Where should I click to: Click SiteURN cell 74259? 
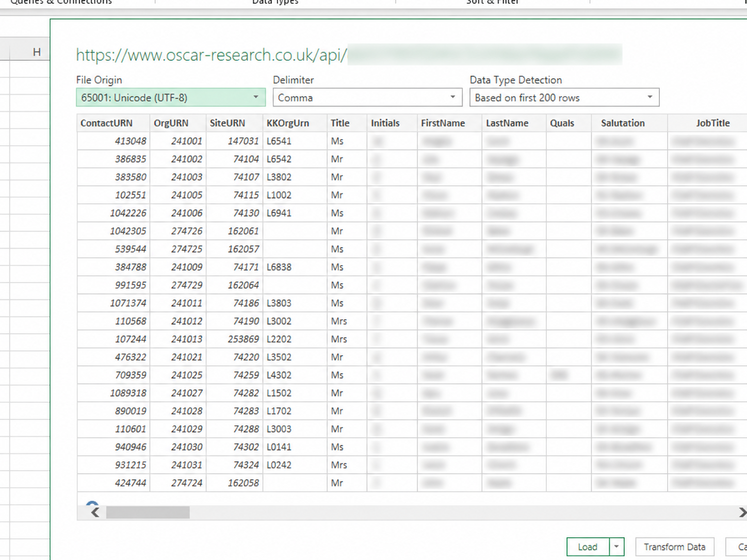tap(235, 375)
